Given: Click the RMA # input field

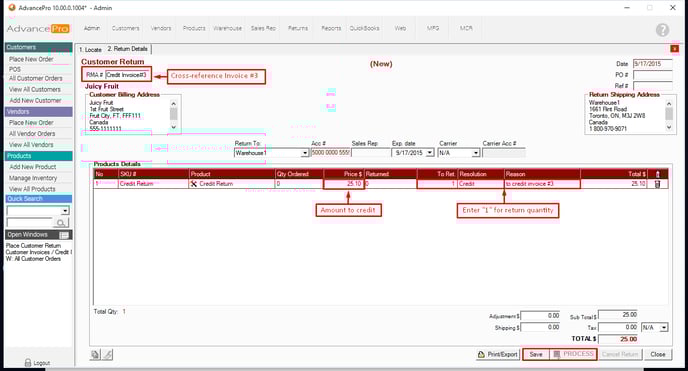Looking at the screenshot, I should pos(127,75).
